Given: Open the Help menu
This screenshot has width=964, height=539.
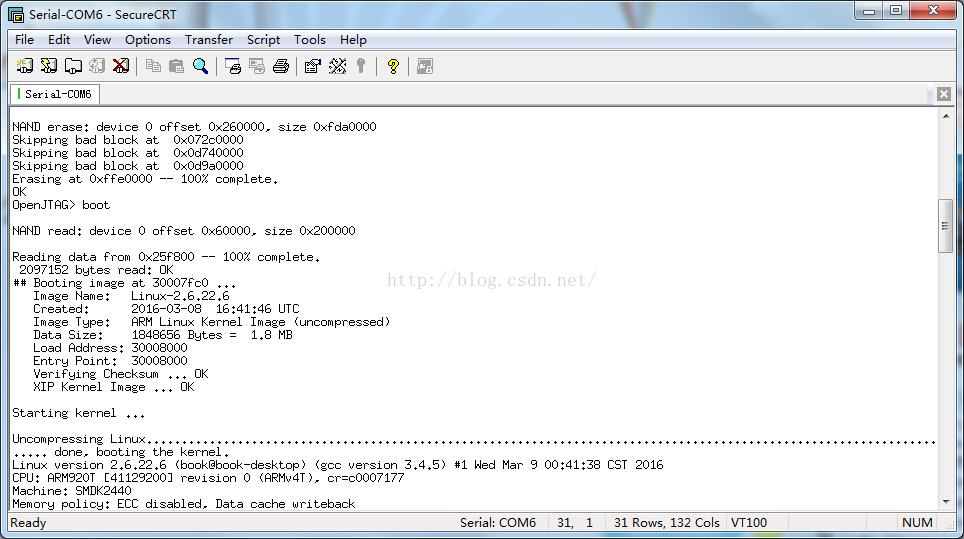Looking at the screenshot, I should 353,39.
